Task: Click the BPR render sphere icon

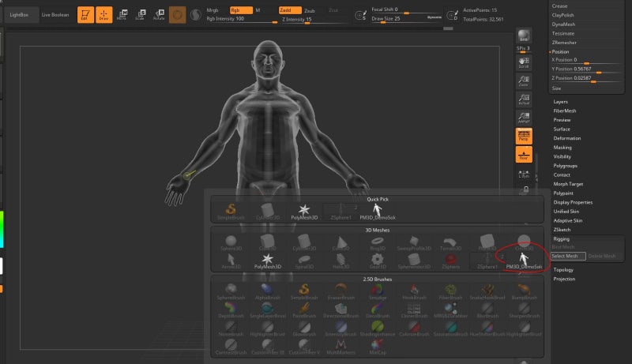Action: (x=523, y=37)
